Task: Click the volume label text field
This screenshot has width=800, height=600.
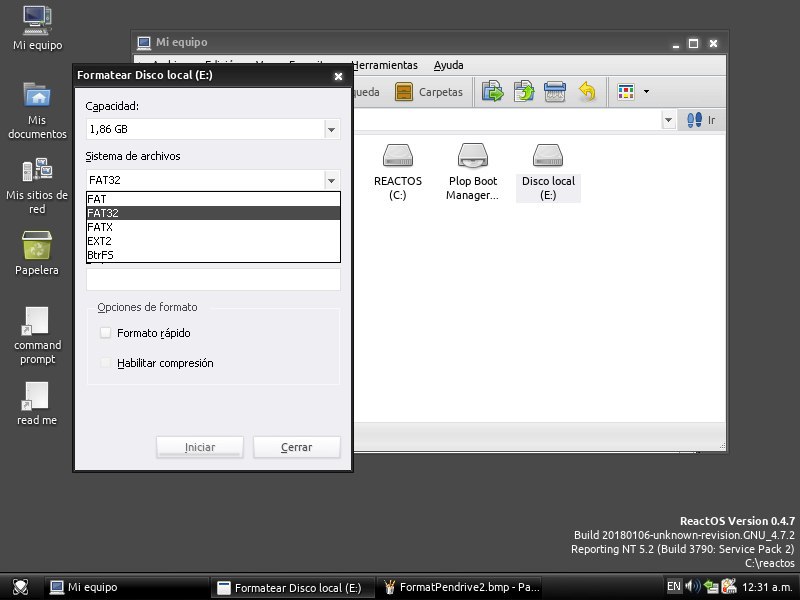Action: (213, 280)
